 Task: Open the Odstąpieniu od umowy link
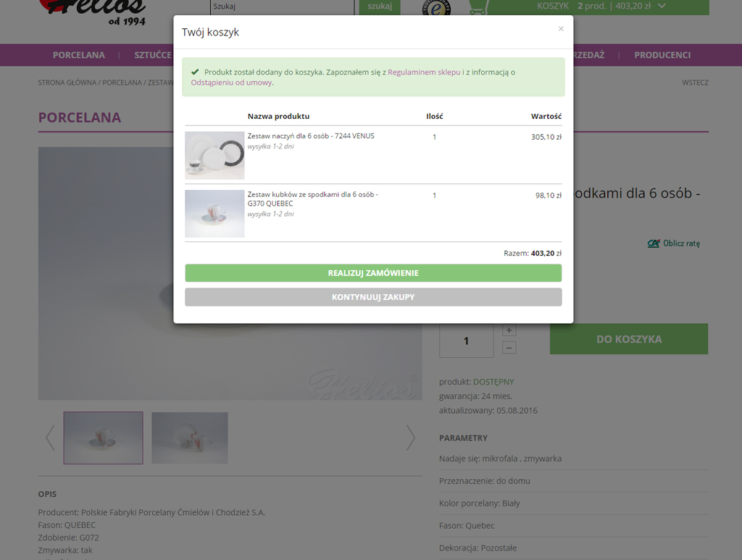231,83
